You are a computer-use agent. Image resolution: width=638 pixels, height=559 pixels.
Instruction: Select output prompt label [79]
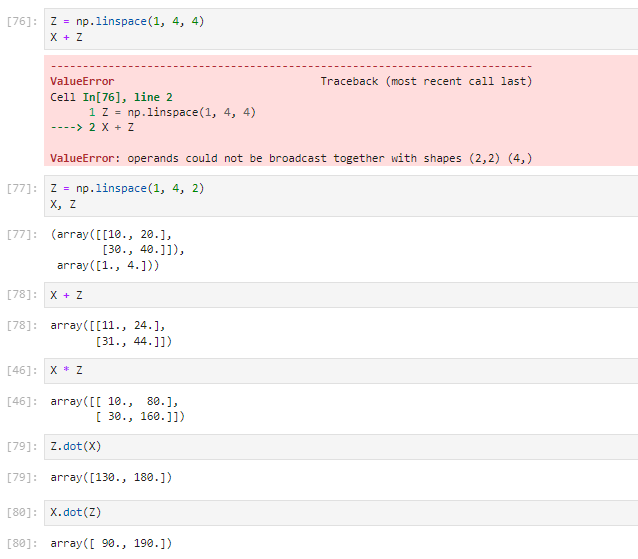22,477
